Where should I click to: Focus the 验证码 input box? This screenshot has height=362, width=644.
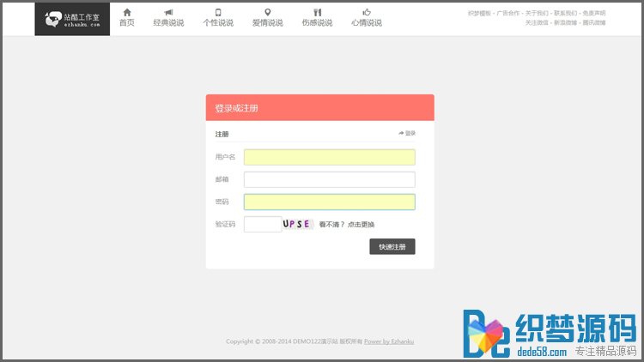[x=263, y=224]
